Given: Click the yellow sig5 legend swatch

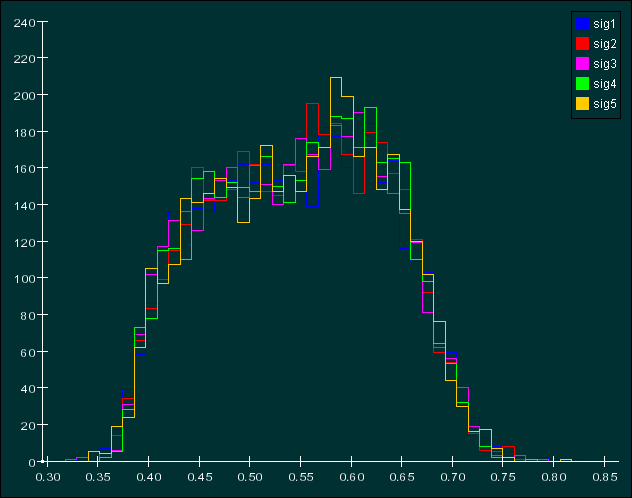Looking at the screenshot, I should coord(582,104).
